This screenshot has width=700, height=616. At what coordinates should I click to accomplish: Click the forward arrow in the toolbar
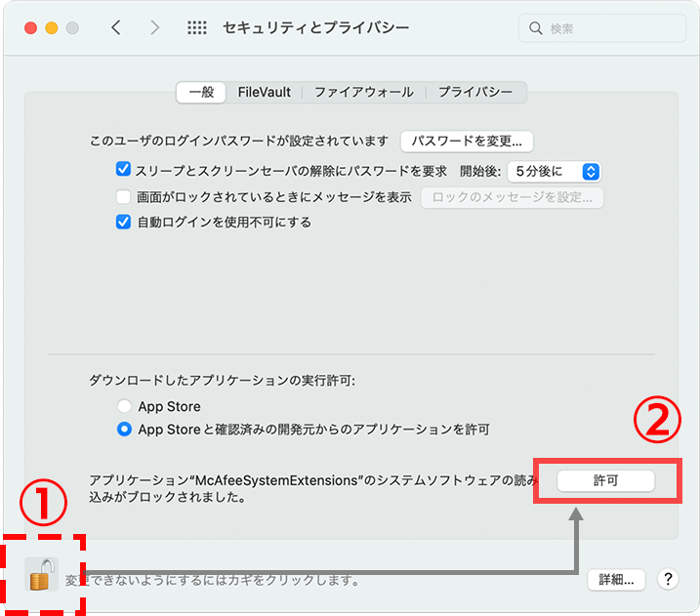click(x=154, y=27)
